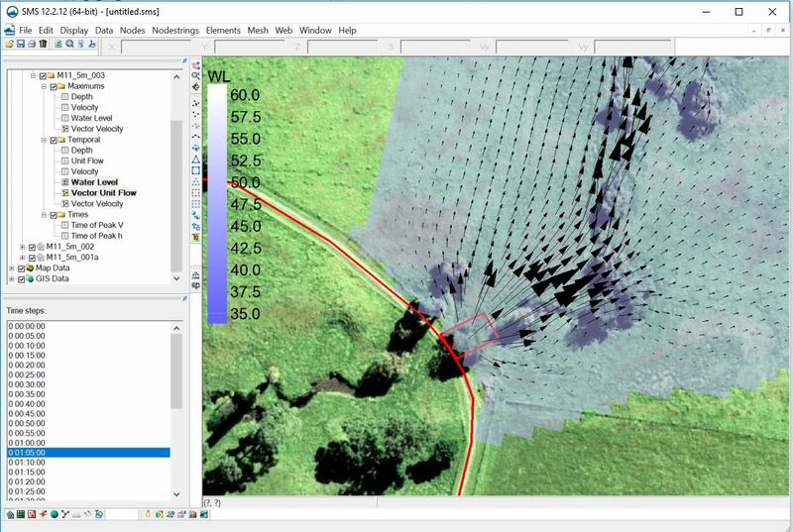793x532 pixels.
Task: Expand the GIS Data tree node
Action: (x=11, y=278)
